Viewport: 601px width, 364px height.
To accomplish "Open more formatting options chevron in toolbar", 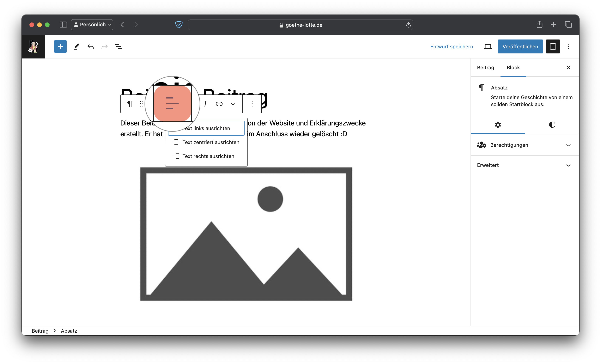I will tap(233, 104).
